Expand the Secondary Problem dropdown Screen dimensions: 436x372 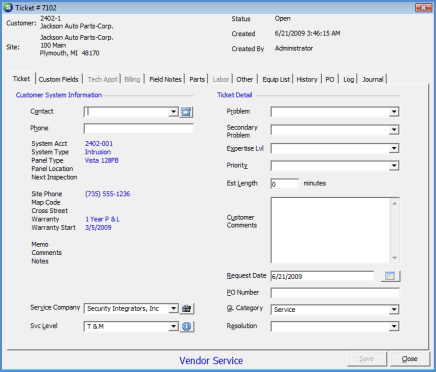tap(394, 130)
